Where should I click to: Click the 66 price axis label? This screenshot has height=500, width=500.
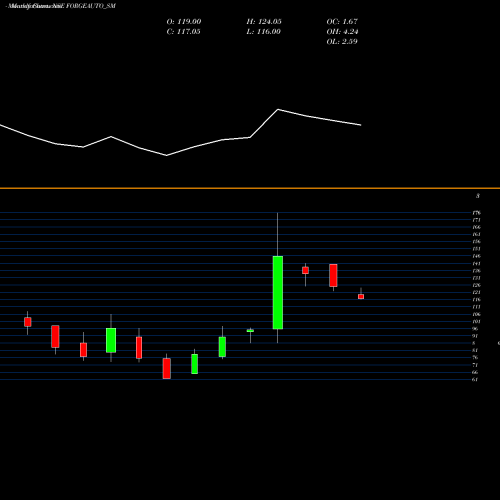475,372
